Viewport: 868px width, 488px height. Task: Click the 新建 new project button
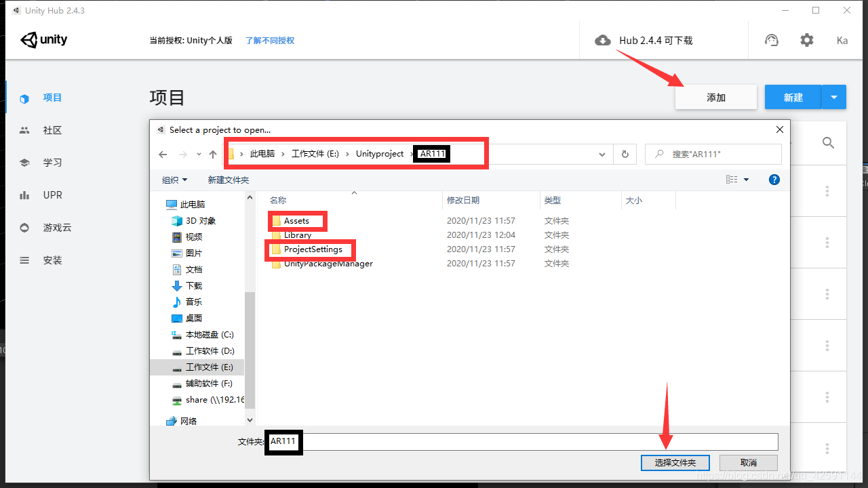click(793, 97)
